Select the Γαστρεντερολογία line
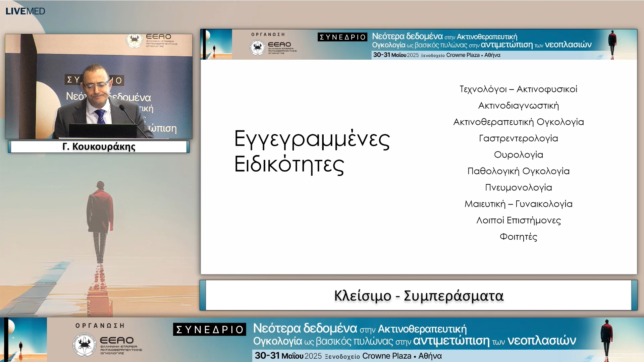Screen dimensions: 644x362 518,138
